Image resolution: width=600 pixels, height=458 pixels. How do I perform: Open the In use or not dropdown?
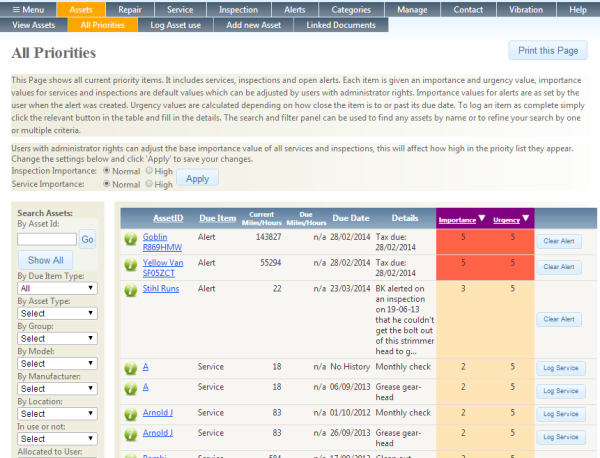click(57, 439)
